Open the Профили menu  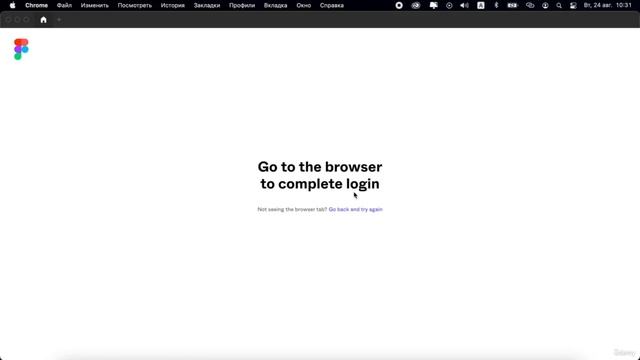242,5
